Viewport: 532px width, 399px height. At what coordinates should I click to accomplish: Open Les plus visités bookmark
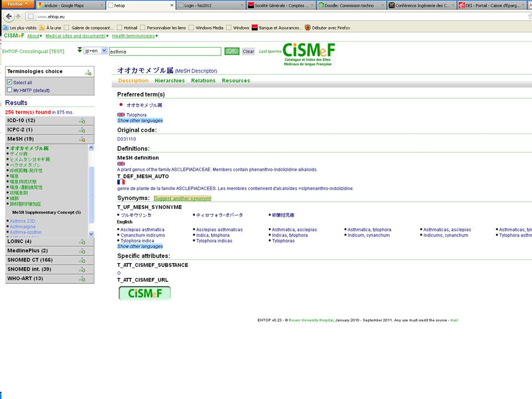point(20,28)
